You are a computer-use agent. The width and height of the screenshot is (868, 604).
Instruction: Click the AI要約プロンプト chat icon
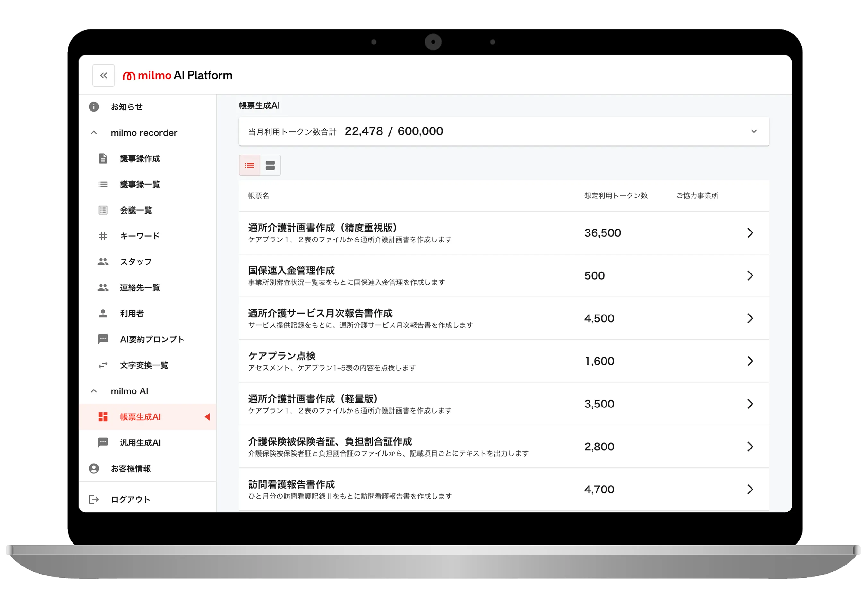[103, 339]
